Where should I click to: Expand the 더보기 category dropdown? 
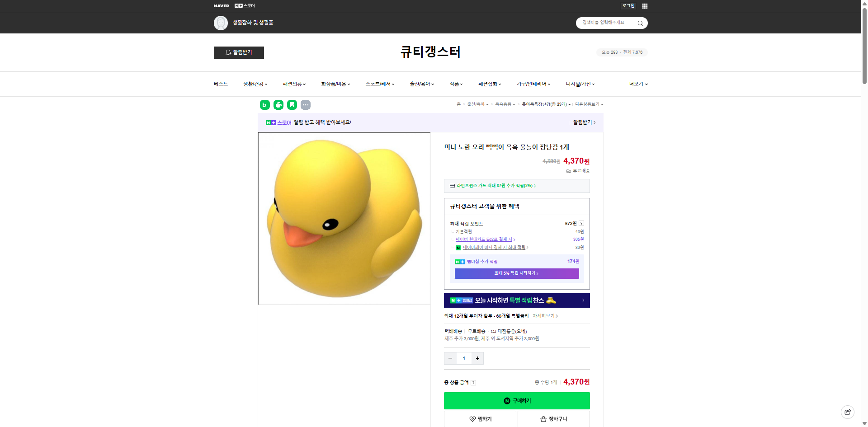tap(637, 84)
